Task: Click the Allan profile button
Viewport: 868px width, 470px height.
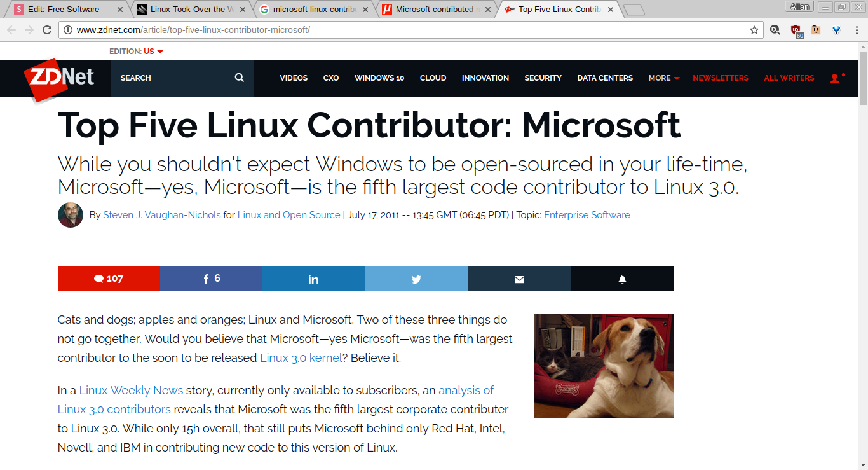Action: (x=799, y=7)
